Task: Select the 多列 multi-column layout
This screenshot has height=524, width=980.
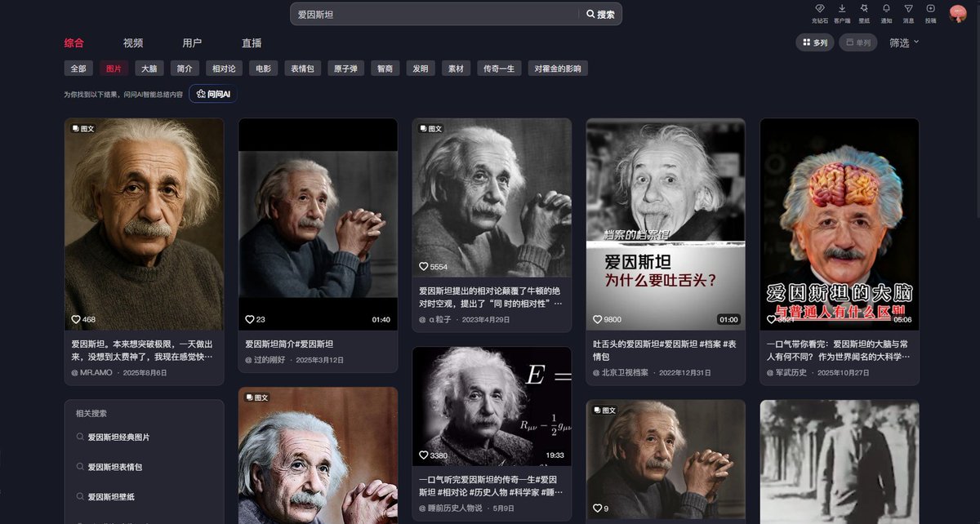Action: click(x=814, y=42)
